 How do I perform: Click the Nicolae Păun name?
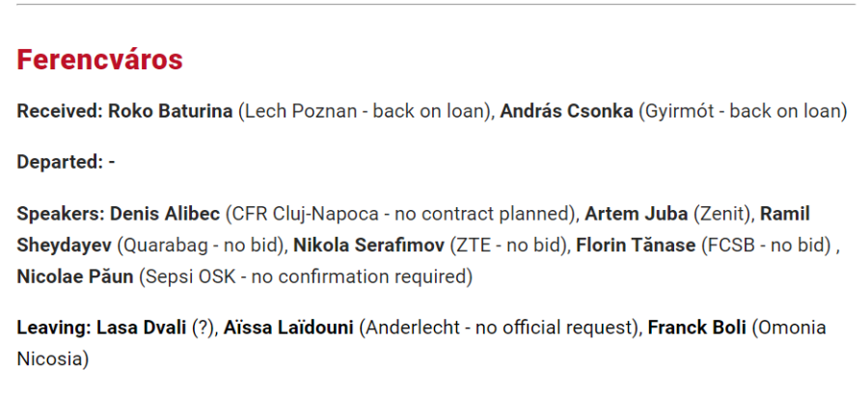tap(74, 276)
